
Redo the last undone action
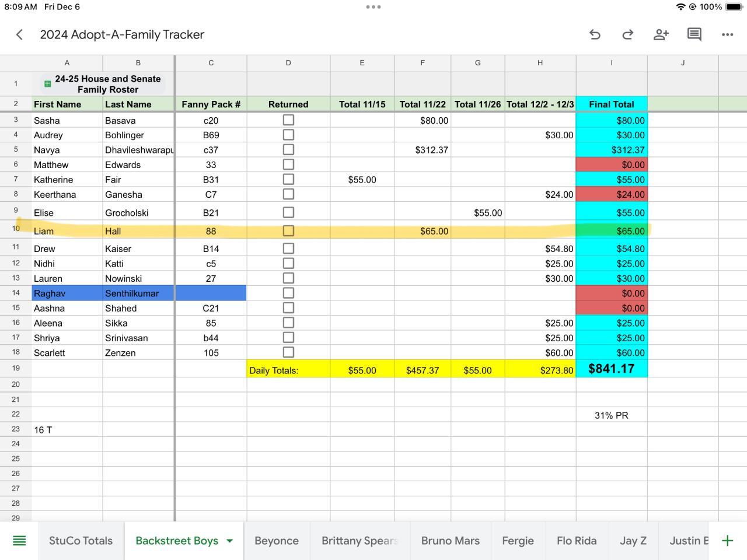pyautogui.click(x=627, y=35)
